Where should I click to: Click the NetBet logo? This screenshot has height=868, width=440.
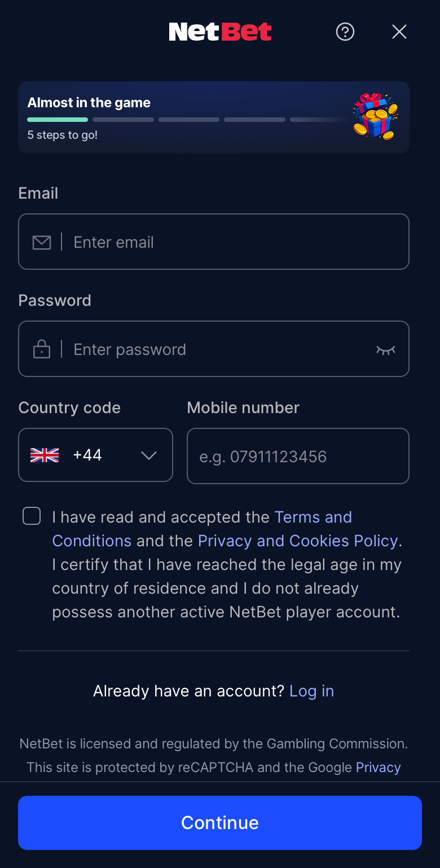[x=220, y=32]
